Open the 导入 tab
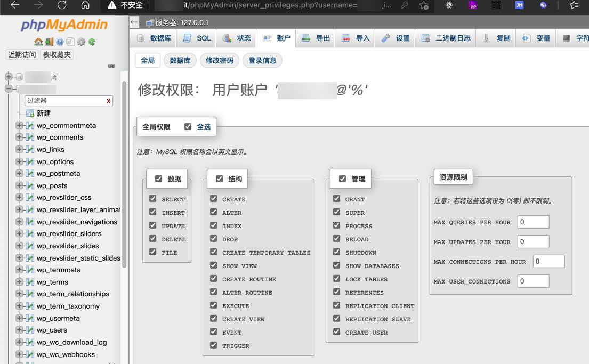Viewport: 589px width, 364px height. (x=356, y=38)
